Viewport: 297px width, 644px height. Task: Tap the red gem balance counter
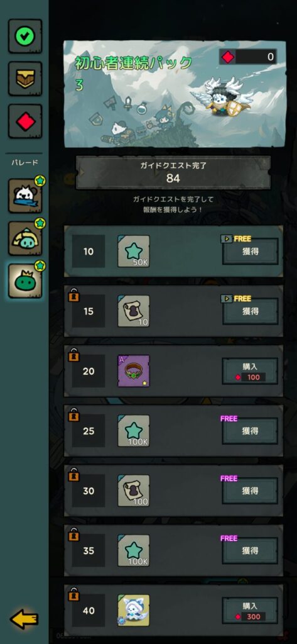[x=248, y=57]
